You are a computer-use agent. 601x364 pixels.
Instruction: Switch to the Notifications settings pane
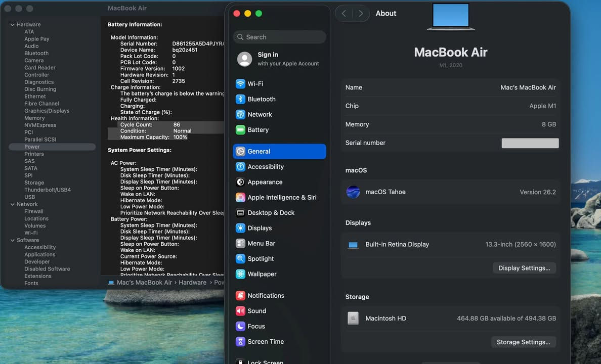(266, 296)
